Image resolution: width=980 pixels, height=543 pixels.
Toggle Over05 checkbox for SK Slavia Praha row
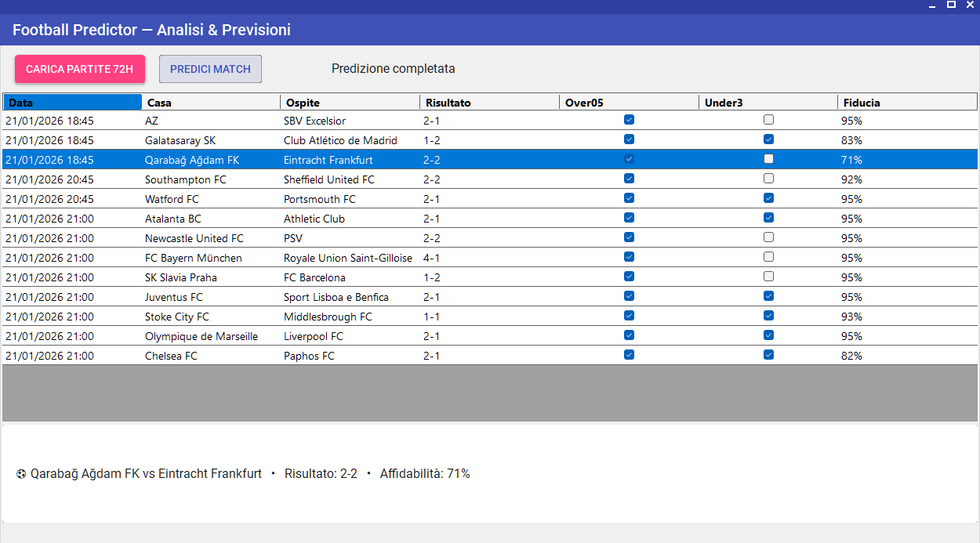(629, 277)
